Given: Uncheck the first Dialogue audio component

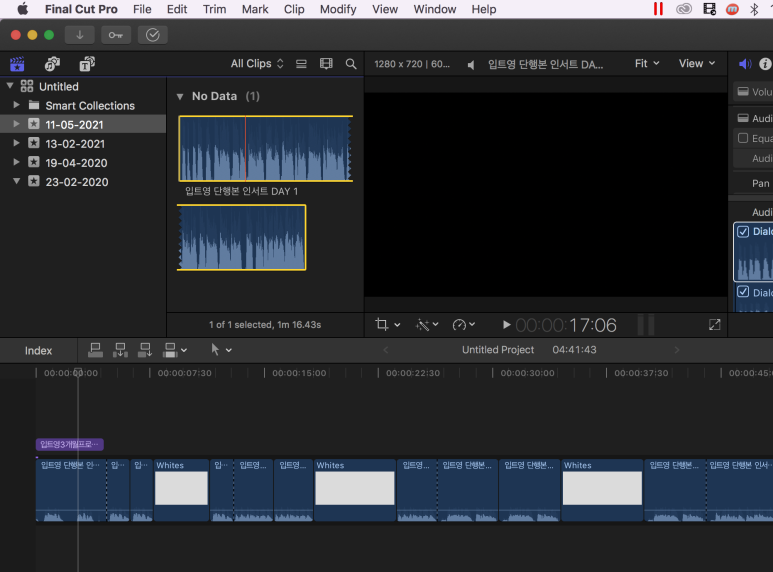Looking at the screenshot, I should coord(743,231).
